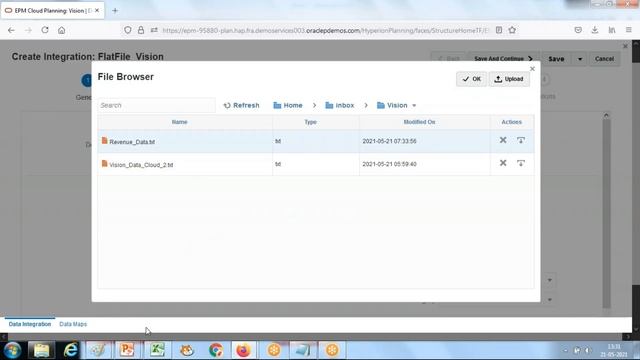Open the Save dropdown arrow

click(580, 59)
